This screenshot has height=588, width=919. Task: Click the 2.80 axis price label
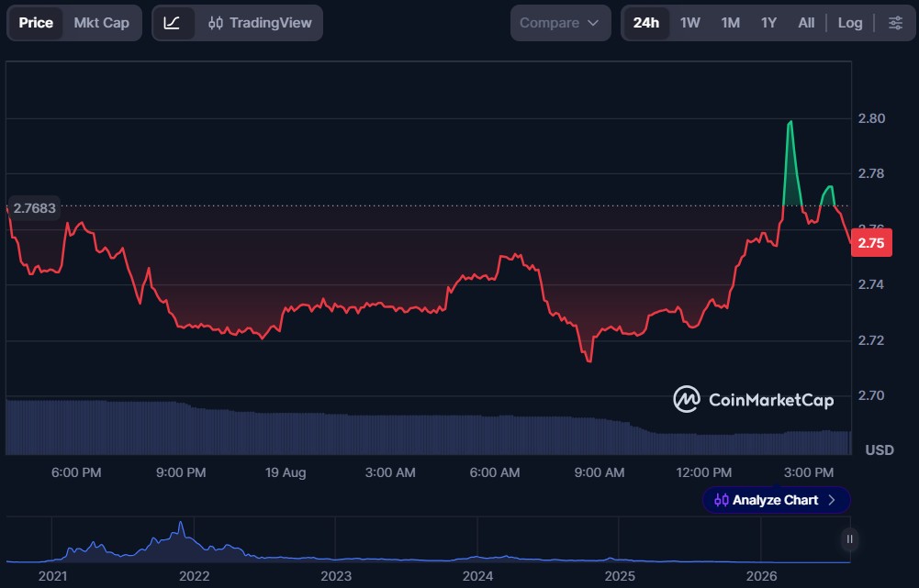tap(871, 118)
